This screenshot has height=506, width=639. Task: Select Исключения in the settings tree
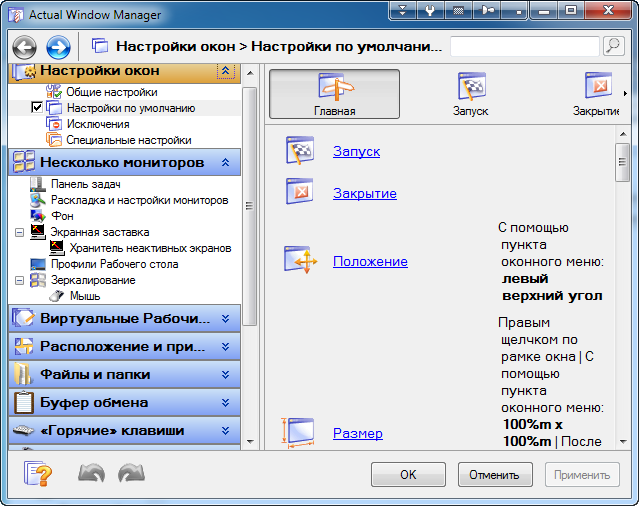(98, 124)
